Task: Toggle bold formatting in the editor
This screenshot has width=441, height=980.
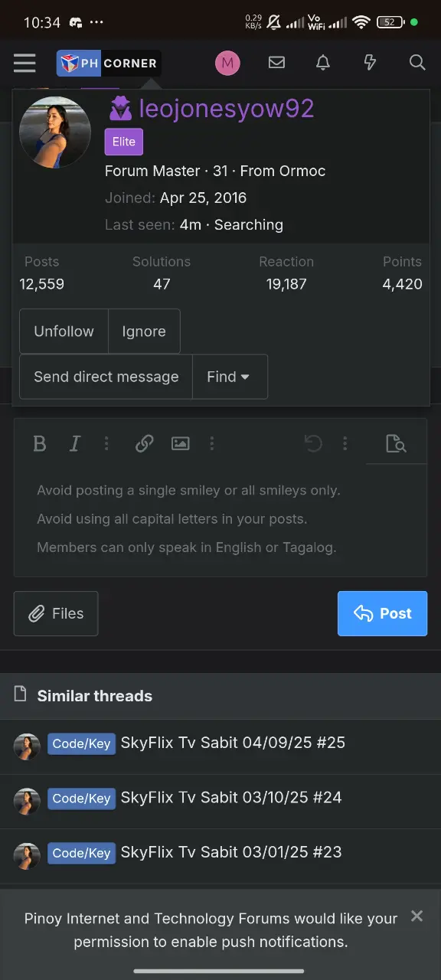Action: click(x=40, y=443)
